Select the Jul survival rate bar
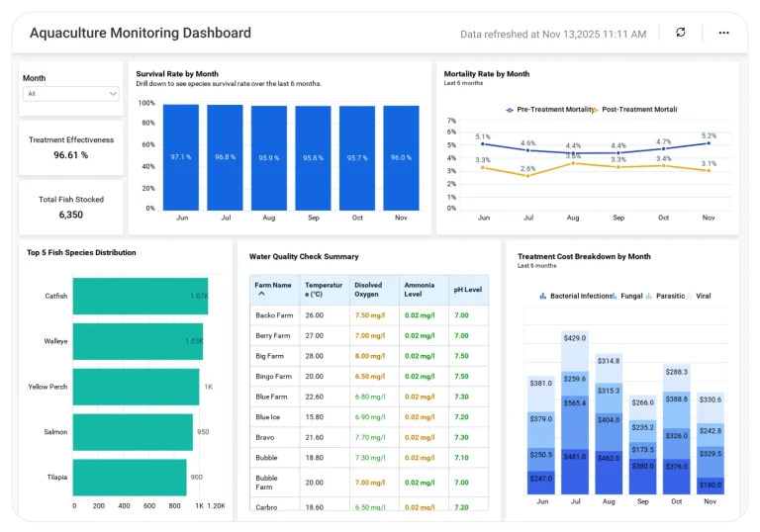The image size is (760, 532). point(225,158)
